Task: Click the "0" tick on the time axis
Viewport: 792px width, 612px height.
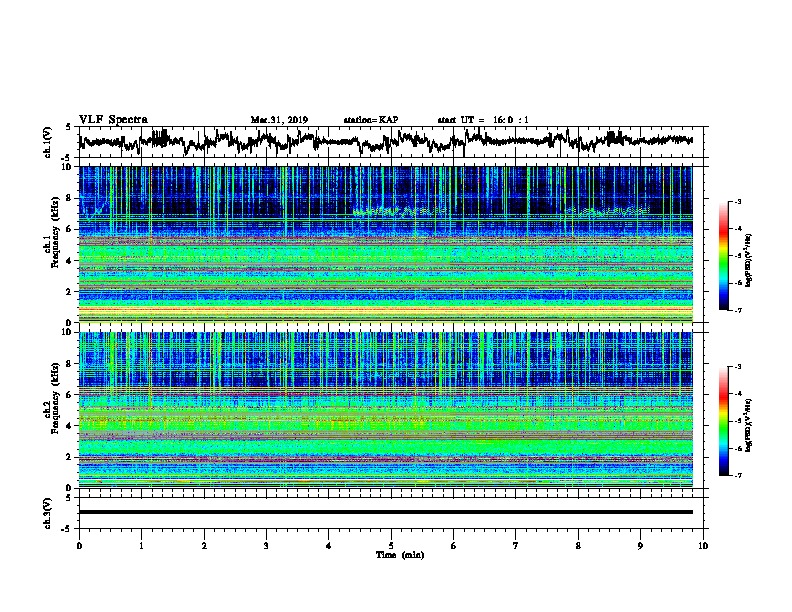Action: [x=79, y=545]
